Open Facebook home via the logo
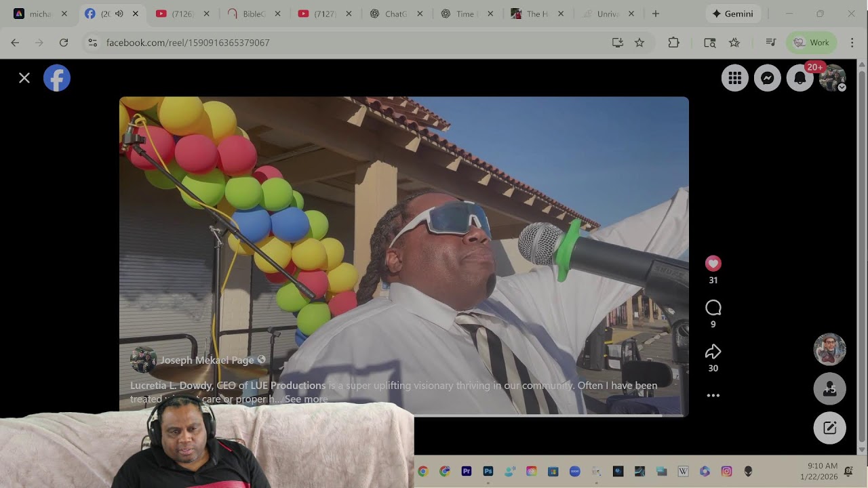 57,78
